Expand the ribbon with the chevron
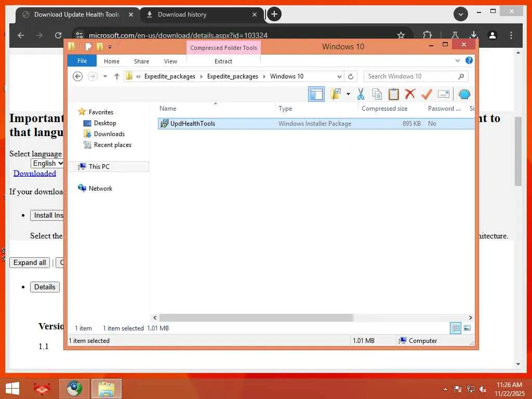This screenshot has height=399, width=532. point(457,61)
